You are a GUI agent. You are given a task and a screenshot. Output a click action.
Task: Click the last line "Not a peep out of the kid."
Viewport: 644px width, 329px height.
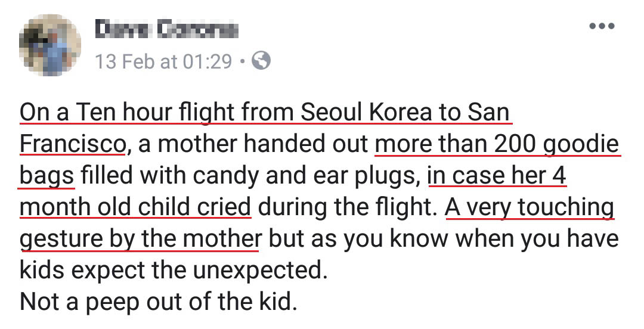tap(158, 302)
